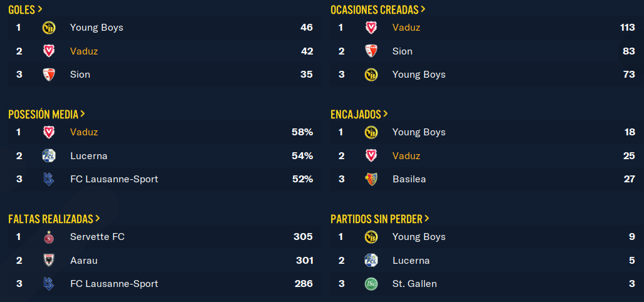Click the Servette FC crest
Viewport: 644px width, 302px height.
pyautogui.click(x=49, y=237)
